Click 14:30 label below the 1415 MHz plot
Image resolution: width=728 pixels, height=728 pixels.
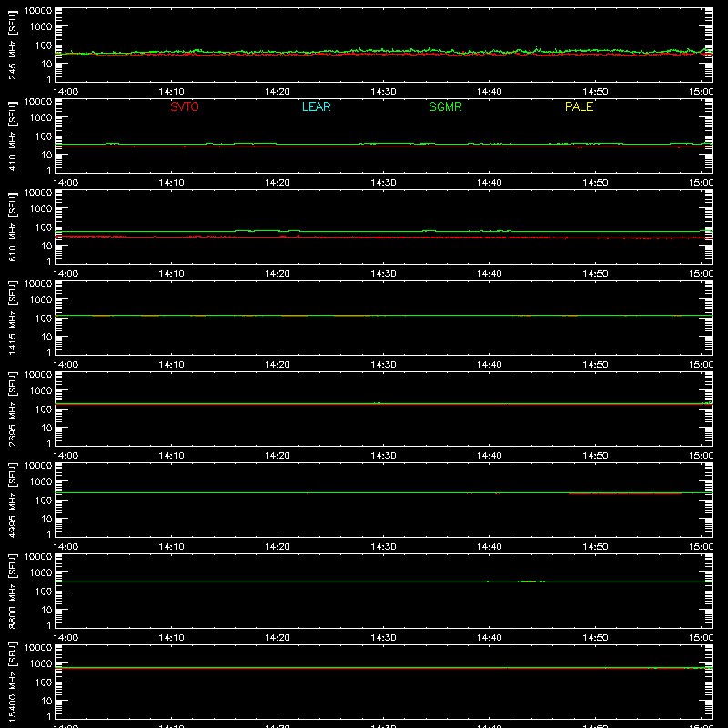point(383,365)
